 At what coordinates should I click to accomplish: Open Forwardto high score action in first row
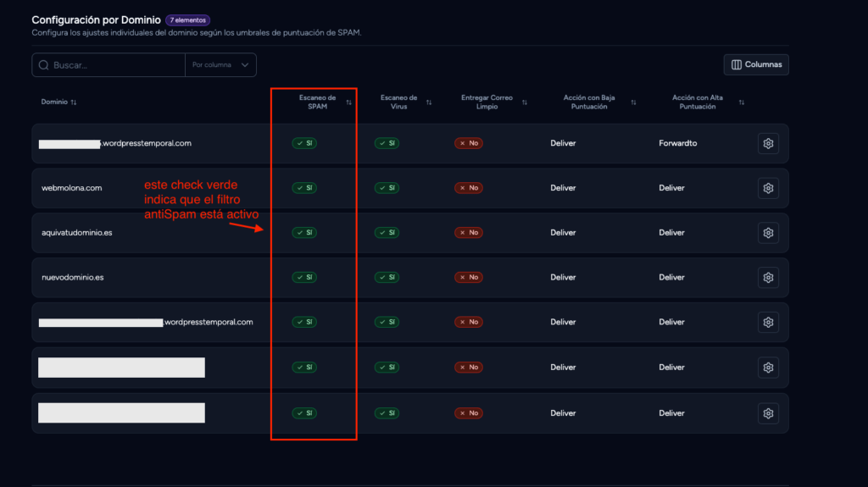coord(677,143)
